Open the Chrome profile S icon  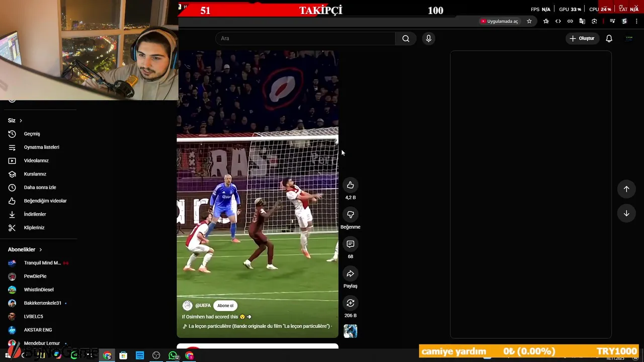(x=624, y=21)
